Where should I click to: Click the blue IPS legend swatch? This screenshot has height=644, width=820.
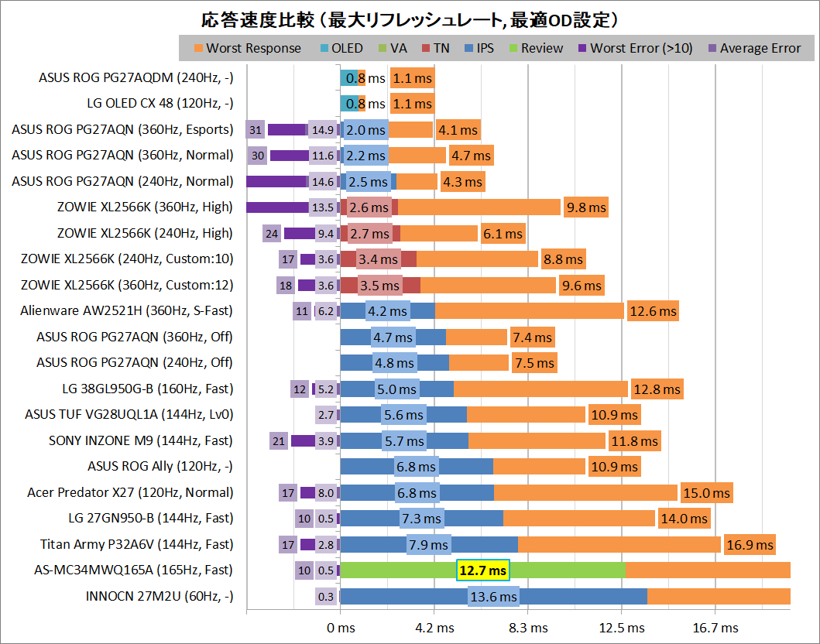468,49
